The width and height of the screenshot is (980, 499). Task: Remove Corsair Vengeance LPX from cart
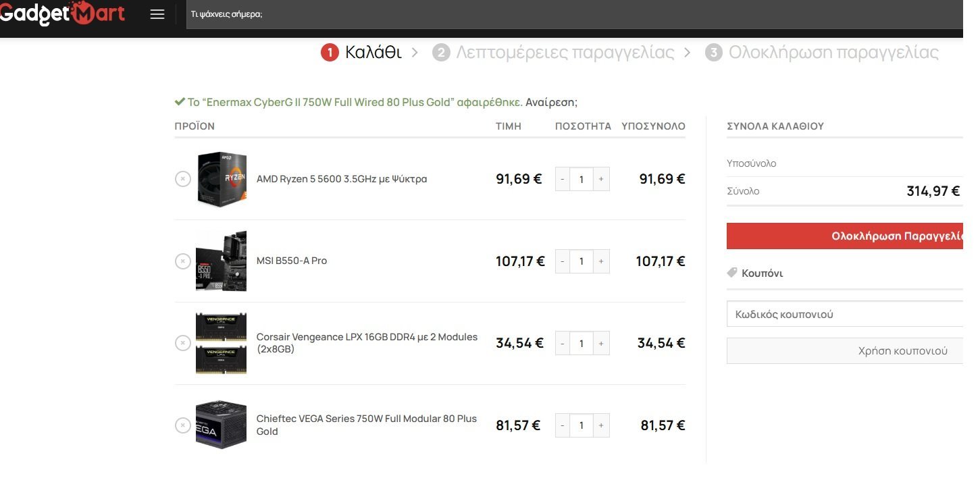click(183, 343)
